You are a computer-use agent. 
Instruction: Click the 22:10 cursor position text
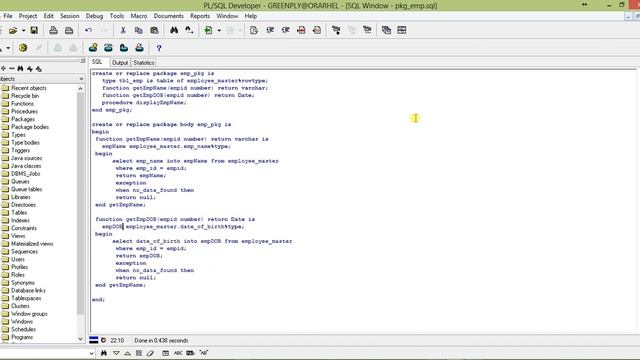click(117, 340)
